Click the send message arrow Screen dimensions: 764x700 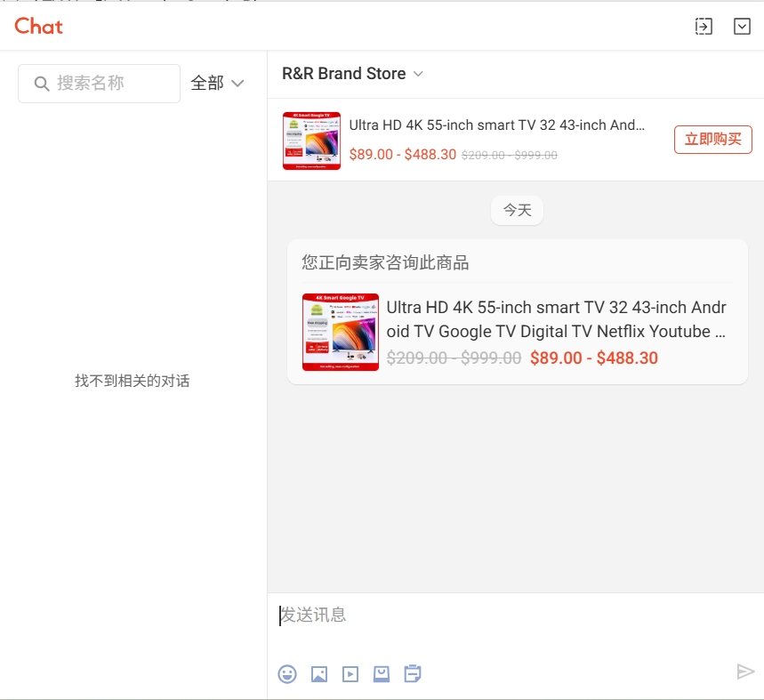(x=745, y=672)
